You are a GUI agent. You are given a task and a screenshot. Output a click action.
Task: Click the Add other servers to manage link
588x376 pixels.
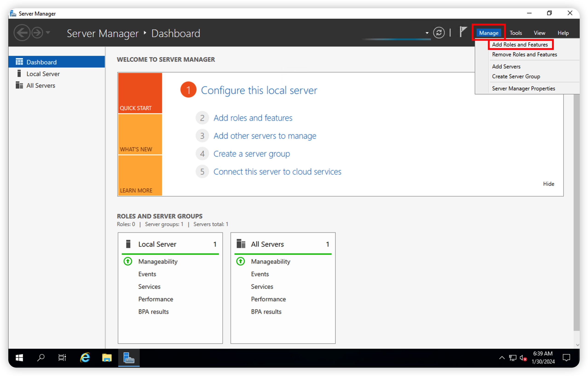coord(265,136)
